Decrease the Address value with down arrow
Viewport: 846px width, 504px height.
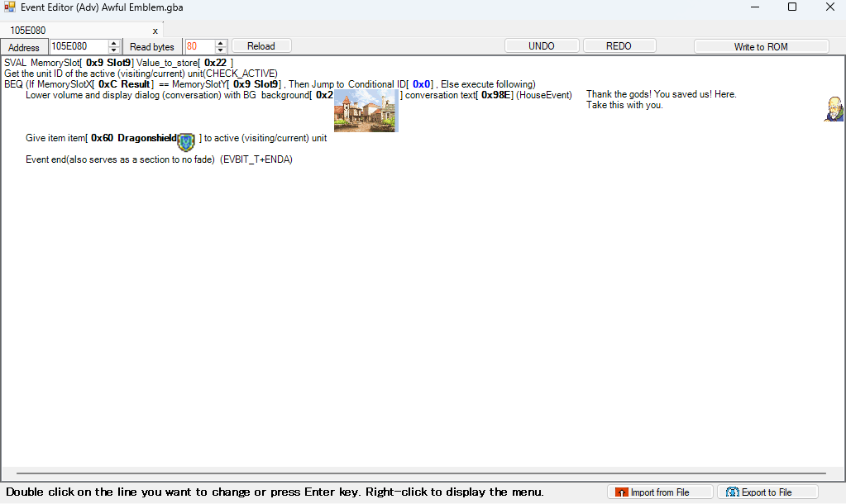pos(114,50)
